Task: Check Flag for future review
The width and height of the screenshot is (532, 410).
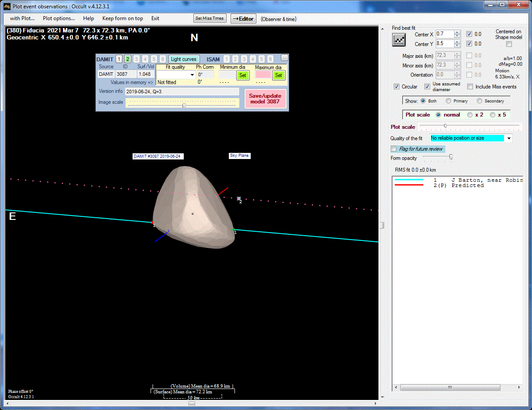Action: coord(394,149)
